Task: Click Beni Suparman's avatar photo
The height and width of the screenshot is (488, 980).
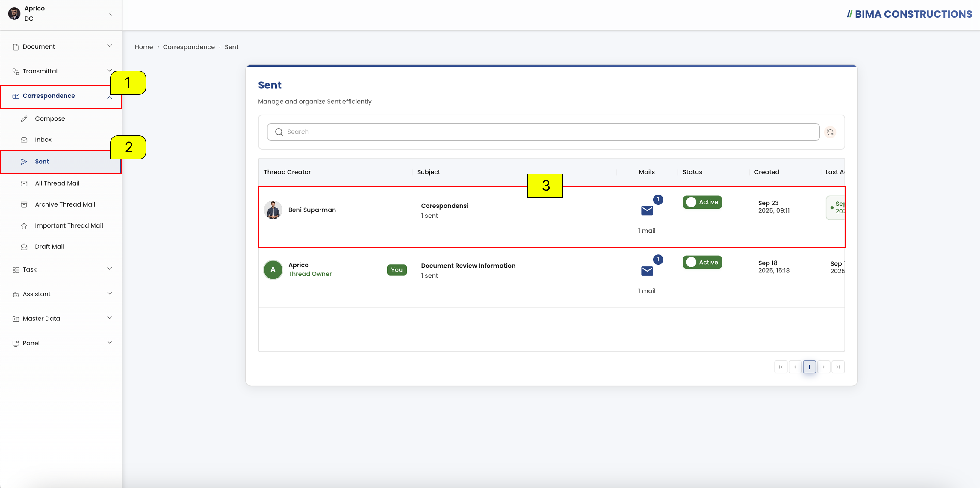Action: click(273, 210)
